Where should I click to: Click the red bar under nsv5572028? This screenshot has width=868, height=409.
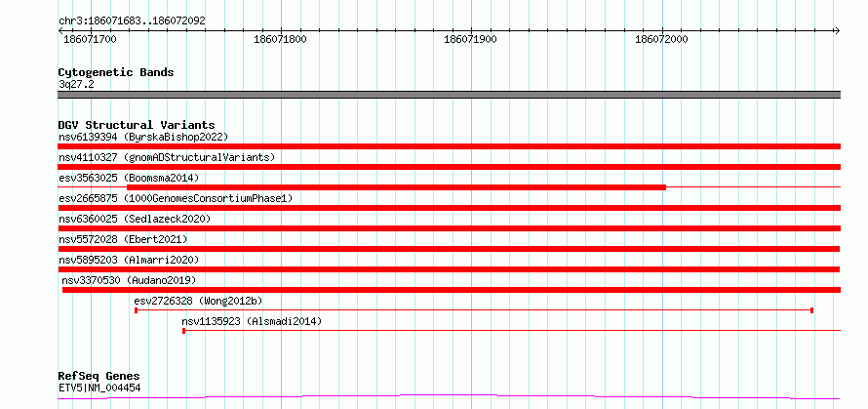449,249
